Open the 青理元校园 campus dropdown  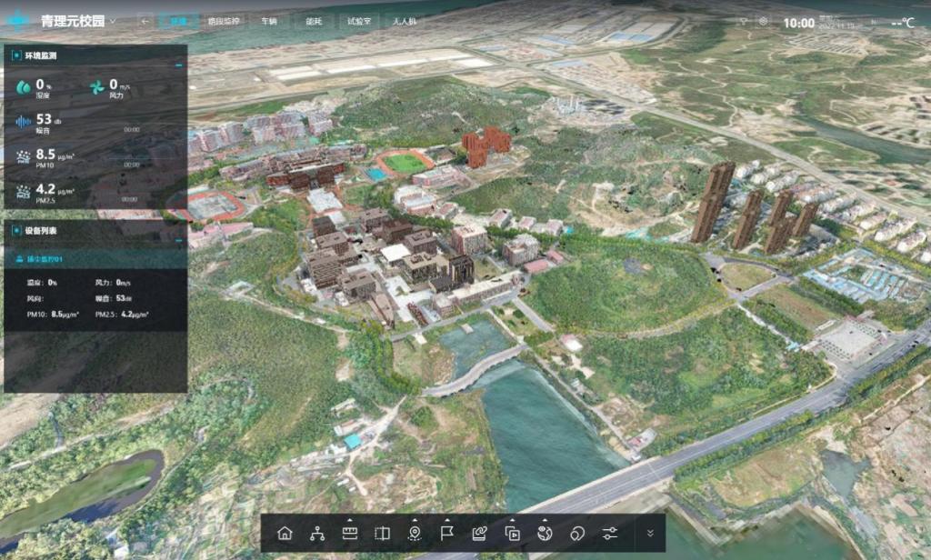pyautogui.click(x=113, y=21)
